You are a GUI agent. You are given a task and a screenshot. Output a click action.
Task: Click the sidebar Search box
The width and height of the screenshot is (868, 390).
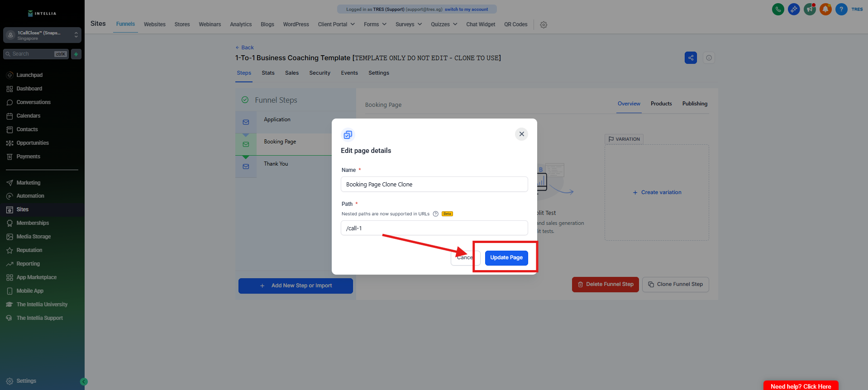(x=36, y=54)
